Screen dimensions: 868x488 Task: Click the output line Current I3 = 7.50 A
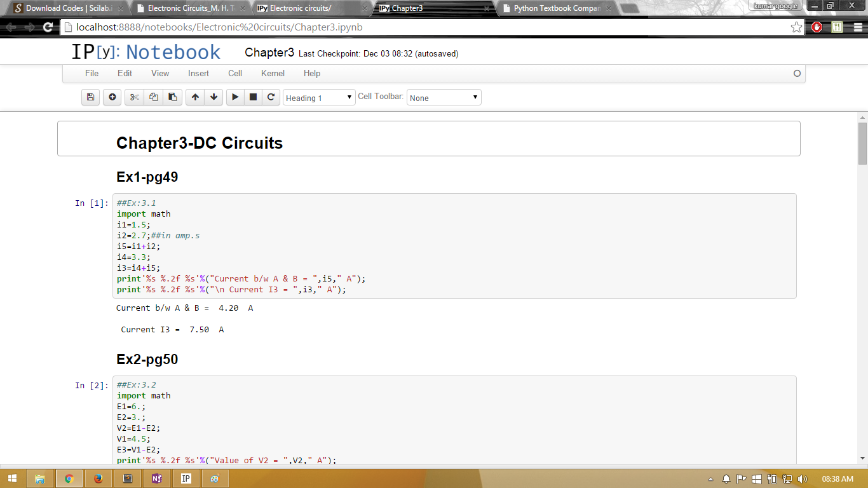click(x=172, y=330)
